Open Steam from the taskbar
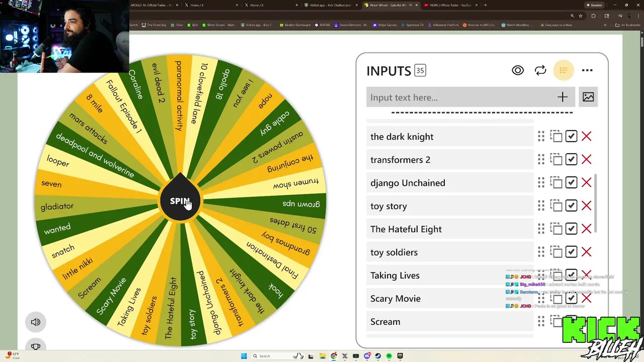Viewport: 644px width, 362px height. [378, 356]
